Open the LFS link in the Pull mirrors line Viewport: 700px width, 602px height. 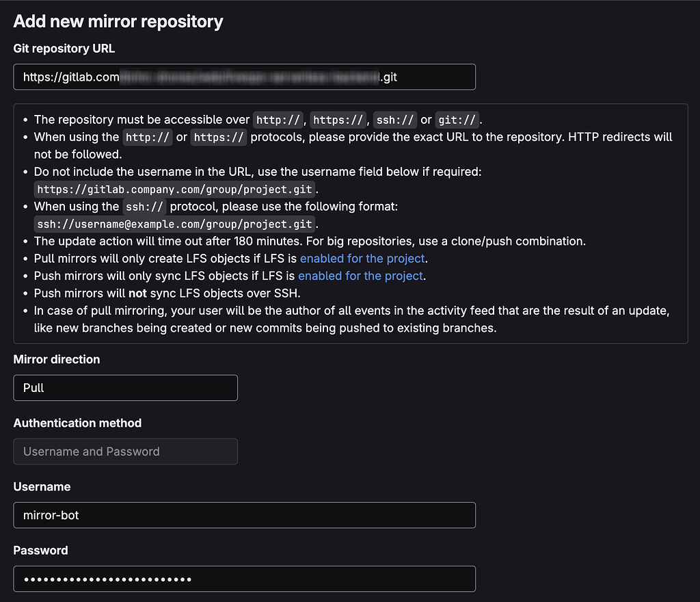click(x=362, y=259)
